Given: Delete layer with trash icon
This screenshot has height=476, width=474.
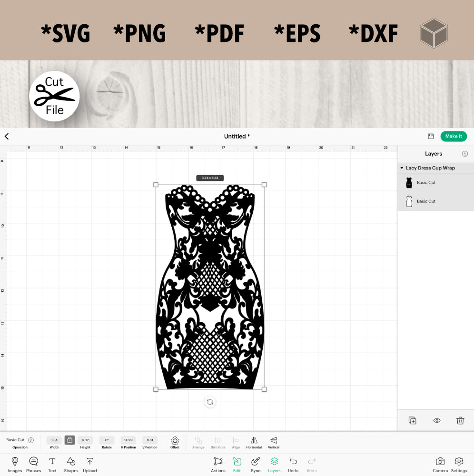Looking at the screenshot, I should 460,420.
